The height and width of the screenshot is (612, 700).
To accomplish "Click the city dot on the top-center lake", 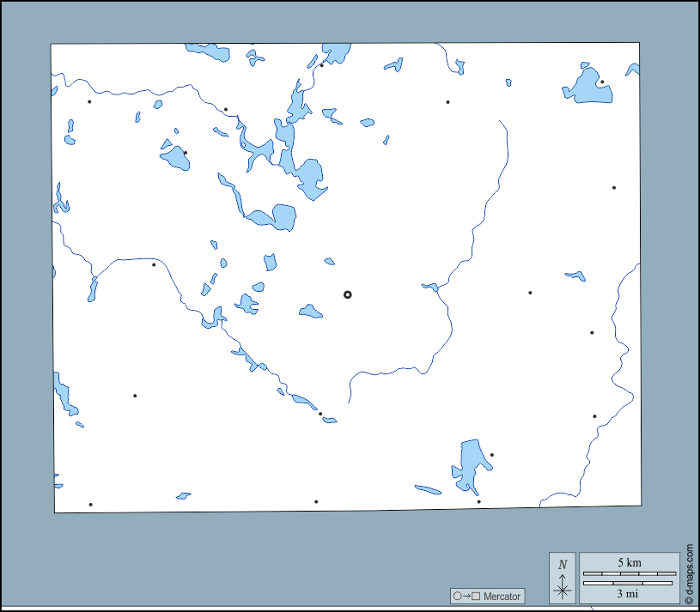I will click(322, 65).
